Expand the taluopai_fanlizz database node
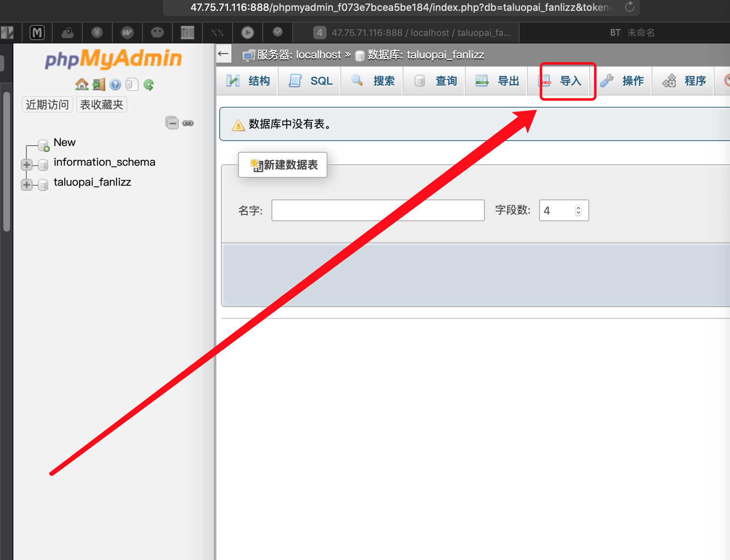 click(x=27, y=185)
